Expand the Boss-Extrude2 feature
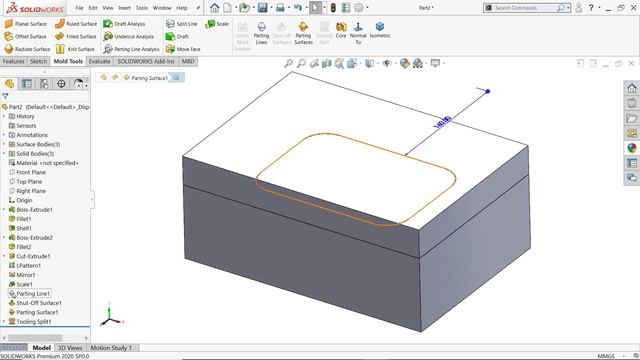Screen dimensions: 640x360 (x=4, y=238)
